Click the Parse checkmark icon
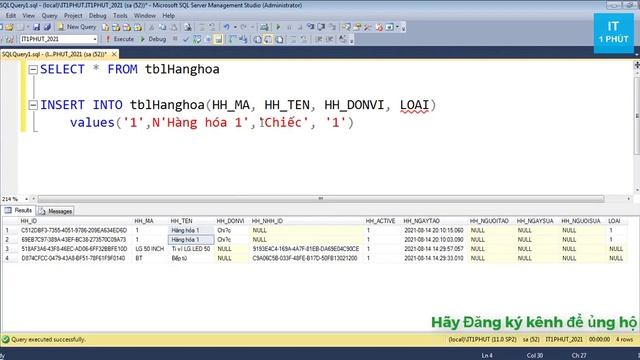This screenshot has height=360, width=640. 186,39
